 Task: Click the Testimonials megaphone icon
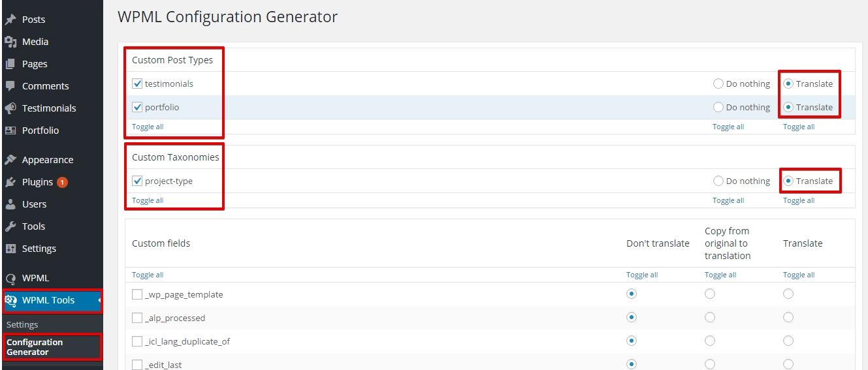click(x=10, y=108)
